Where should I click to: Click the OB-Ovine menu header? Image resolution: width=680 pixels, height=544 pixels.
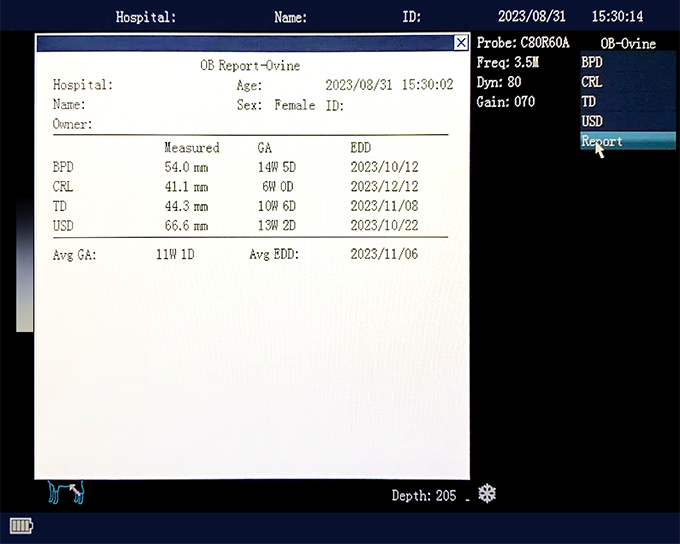[x=628, y=44]
